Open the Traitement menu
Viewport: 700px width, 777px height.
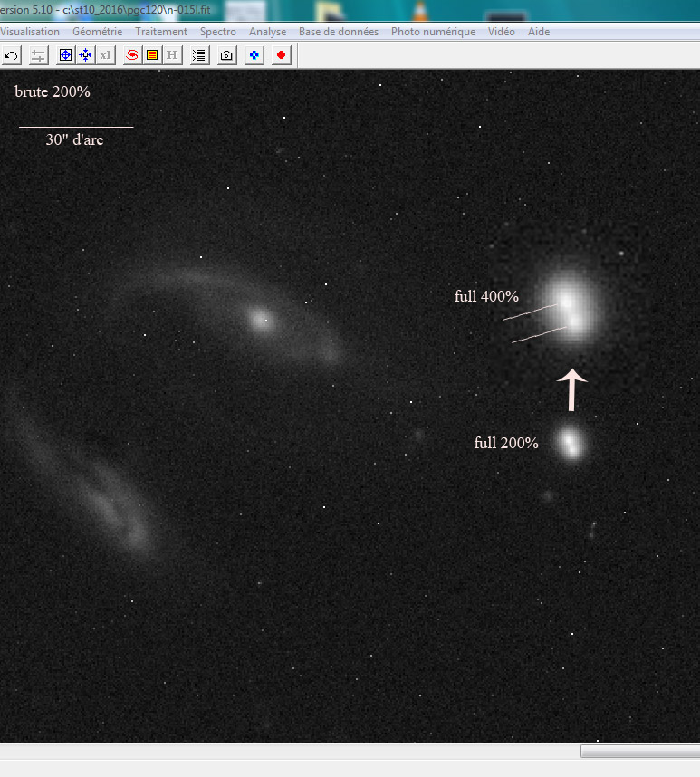(x=161, y=32)
